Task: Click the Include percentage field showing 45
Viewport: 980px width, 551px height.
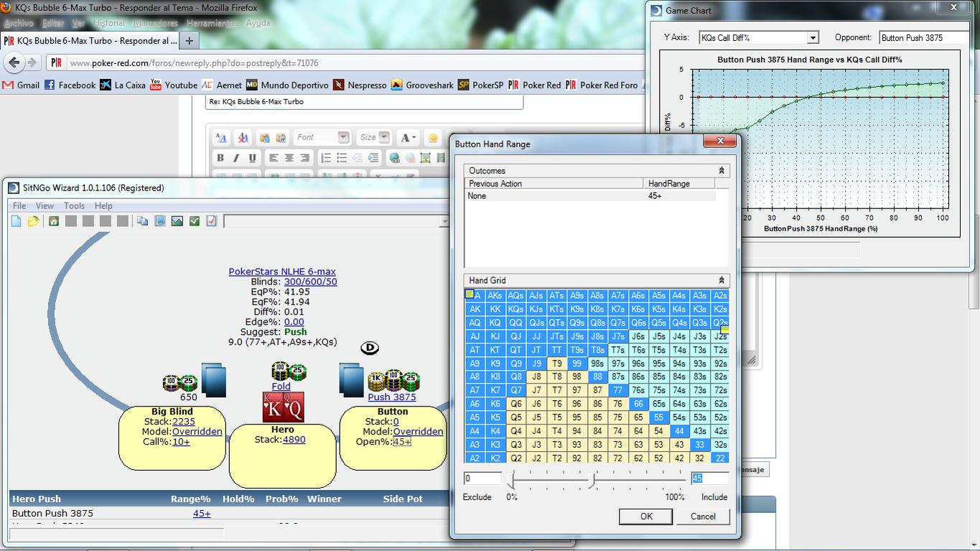Action: click(x=709, y=478)
